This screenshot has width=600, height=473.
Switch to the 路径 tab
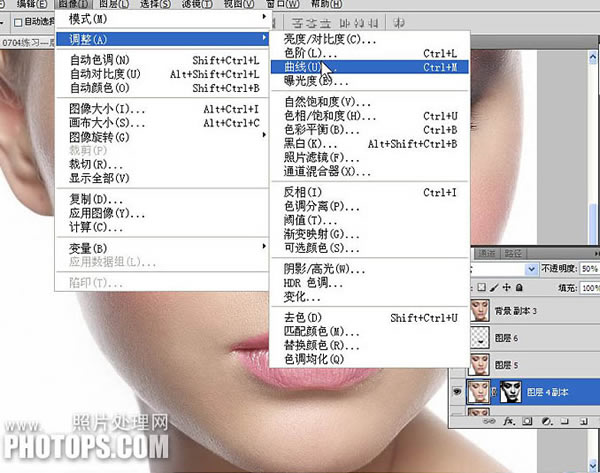click(x=513, y=253)
